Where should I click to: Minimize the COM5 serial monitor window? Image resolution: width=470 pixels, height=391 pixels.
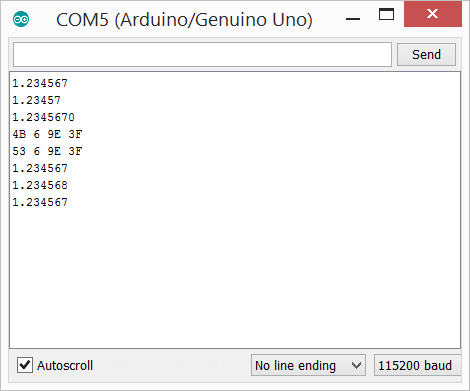(353, 19)
